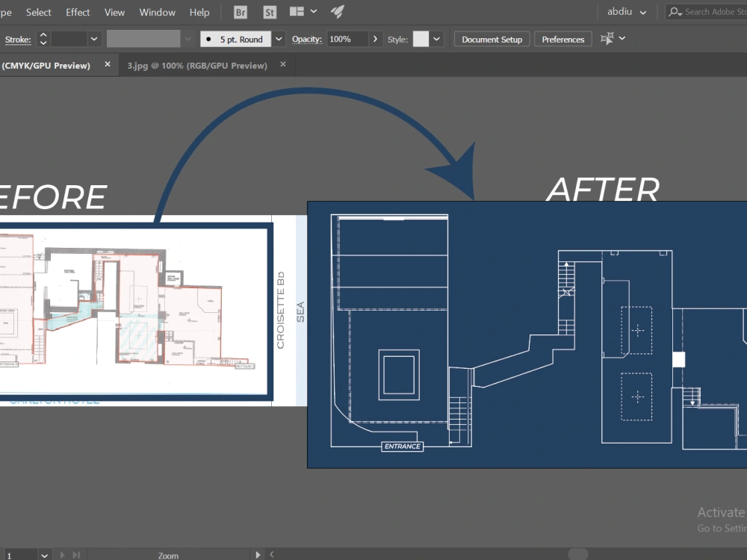
Task: Click the Share for Review feather icon
Action: [x=336, y=11]
